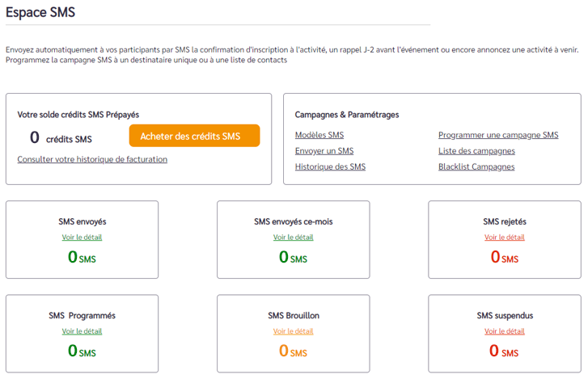Image resolution: width=588 pixels, height=383 pixels.
Task: View detail under SMS suspendus card
Action: tap(505, 331)
